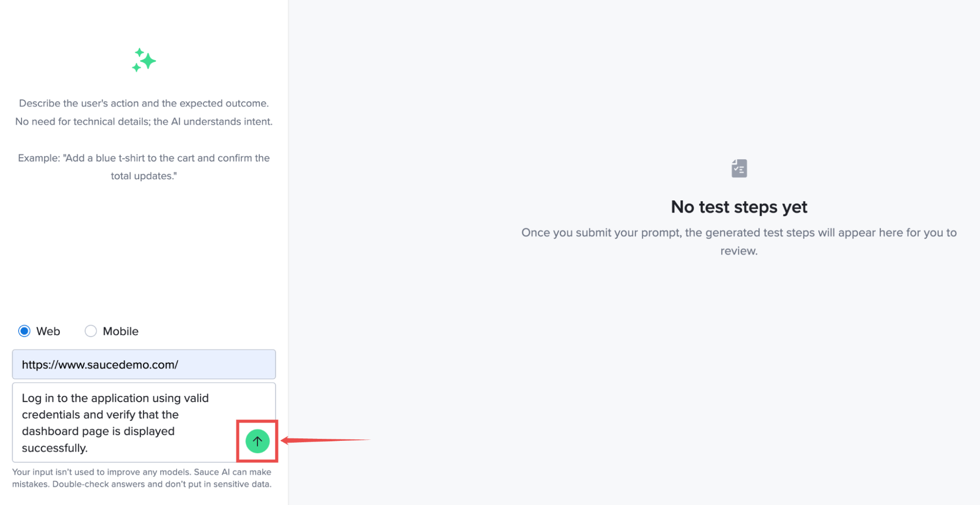Click the green sparkle AI icon

pyautogui.click(x=144, y=60)
